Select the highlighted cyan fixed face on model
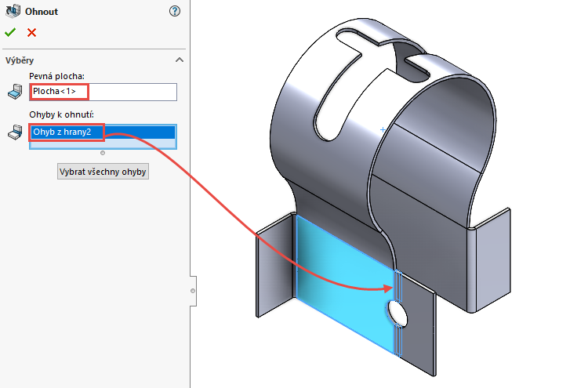The height and width of the screenshot is (388, 588). point(345,285)
